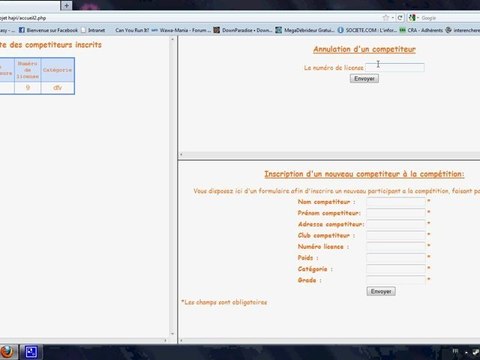Submit the inscription form with Envoyer
Image resolution: width=480 pixels, height=360 pixels.
point(381,291)
